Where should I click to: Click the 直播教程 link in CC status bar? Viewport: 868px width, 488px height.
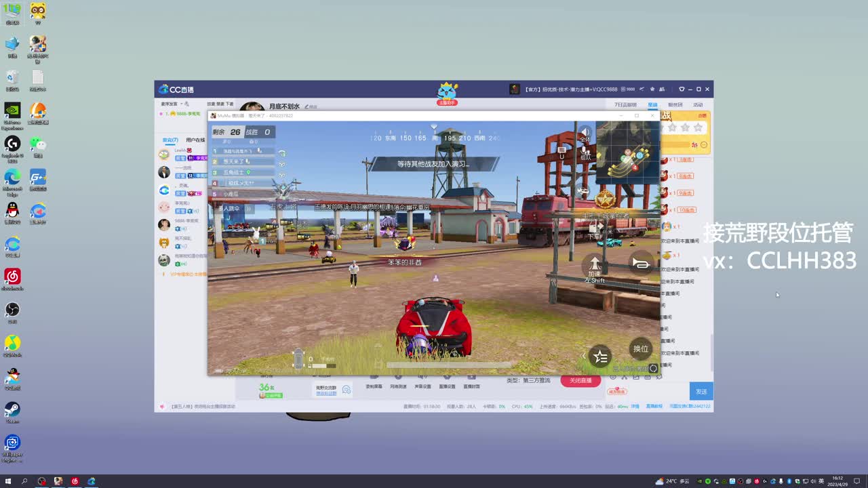[654, 407]
